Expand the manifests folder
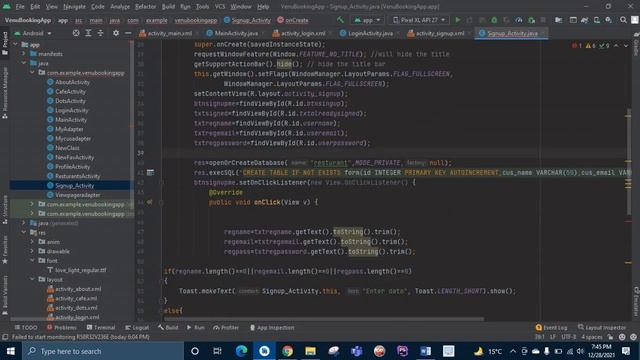 point(24,54)
